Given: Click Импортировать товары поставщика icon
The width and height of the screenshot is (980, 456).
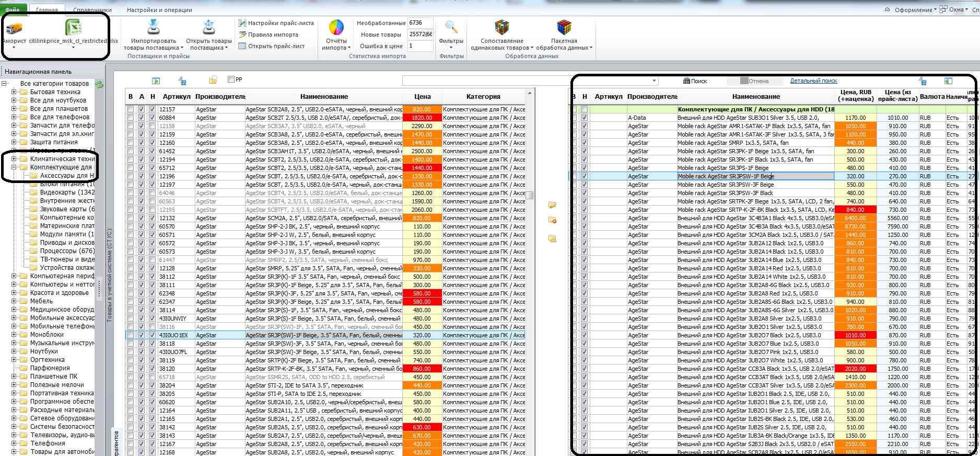Looking at the screenshot, I should point(154,27).
